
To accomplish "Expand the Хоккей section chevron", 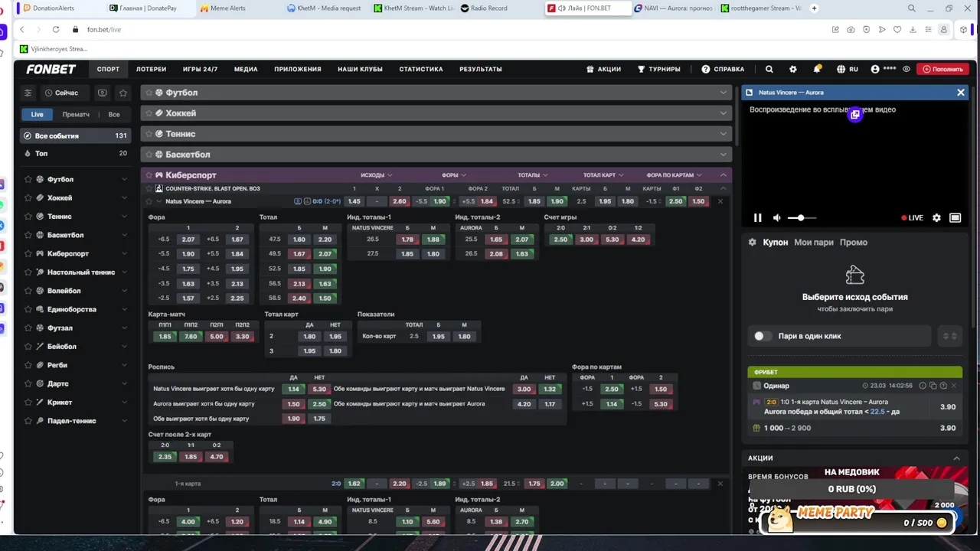I will pyautogui.click(x=723, y=113).
